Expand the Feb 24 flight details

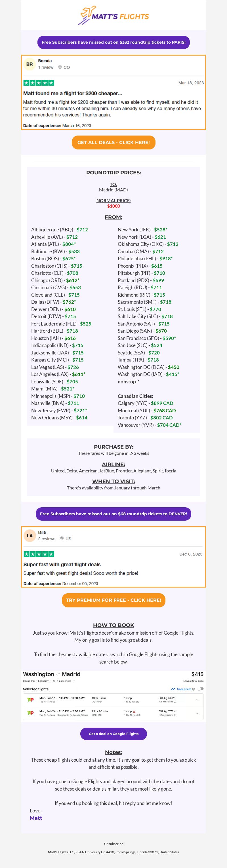click(197, 713)
